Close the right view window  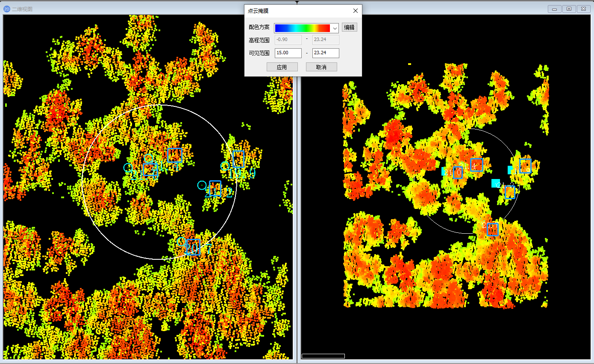point(583,9)
